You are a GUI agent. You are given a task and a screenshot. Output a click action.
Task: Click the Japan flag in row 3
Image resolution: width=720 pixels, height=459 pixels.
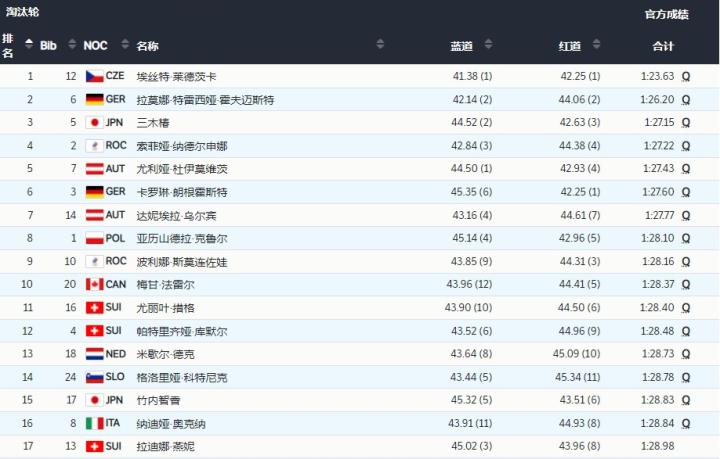94,122
